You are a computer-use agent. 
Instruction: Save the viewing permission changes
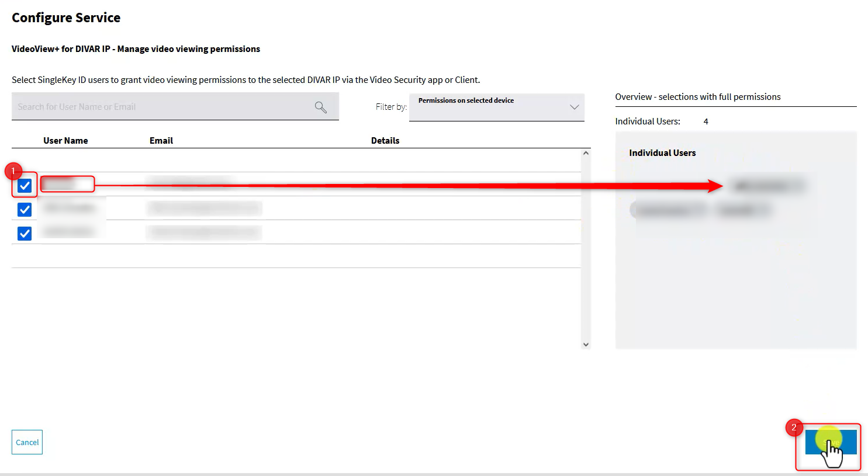[831, 442]
